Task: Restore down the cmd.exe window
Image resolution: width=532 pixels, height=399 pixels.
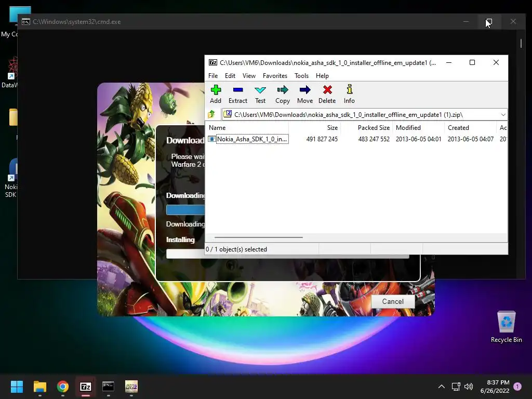Action: click(489, 22)
